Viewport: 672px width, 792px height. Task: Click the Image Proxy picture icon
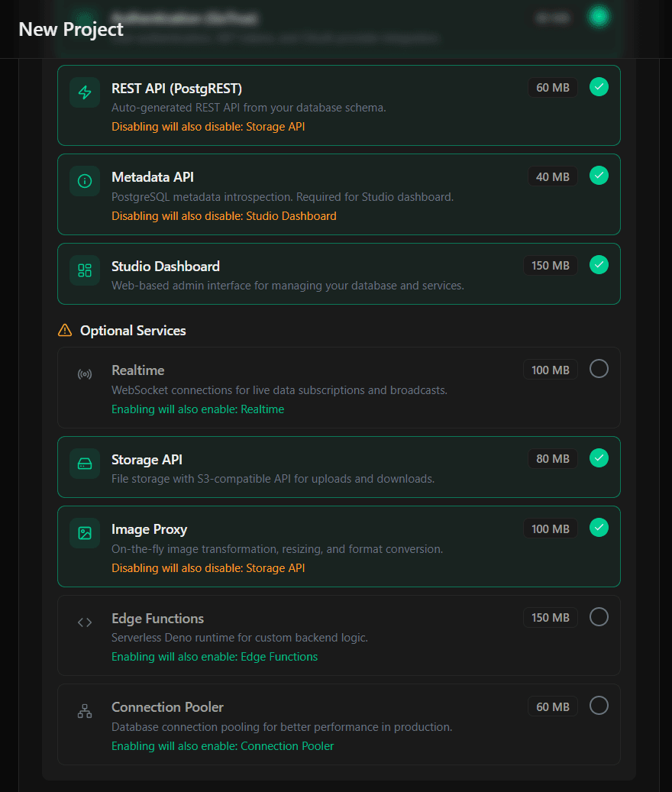coord(85,532)
